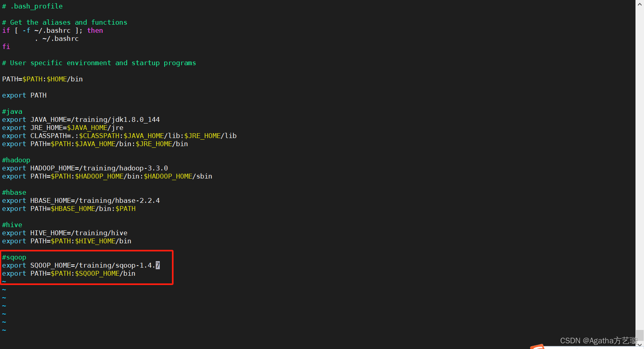Click the '#hadoop' comment
The width and height of the screenshot is (644, 349).
click(16, 160)
